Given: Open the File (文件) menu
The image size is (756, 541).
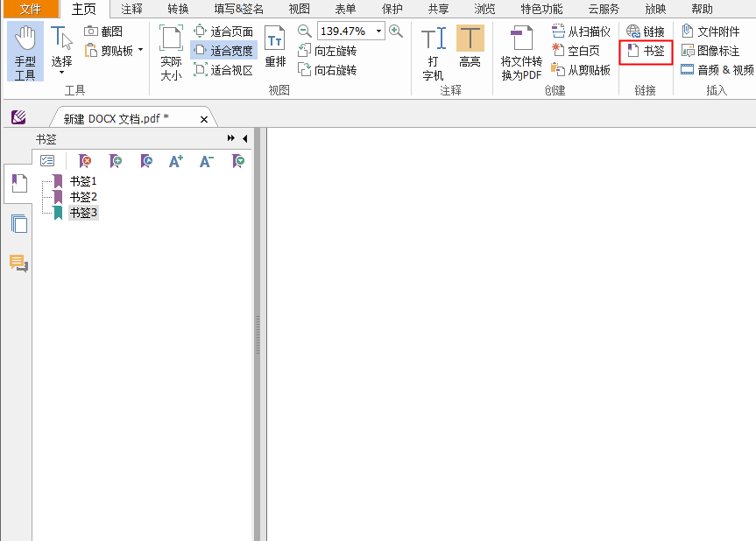Looking at the screenshot, I should pos(30,9).
